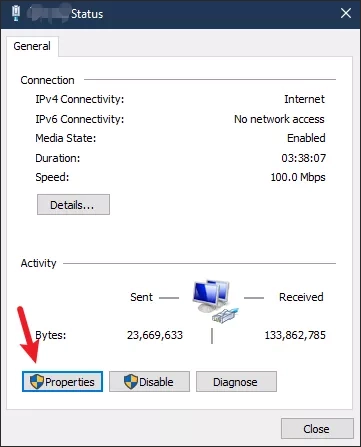Click the IPv6 'No network access' value
Image resolution: width=361 pixels, height=447 pixels.
279,119
